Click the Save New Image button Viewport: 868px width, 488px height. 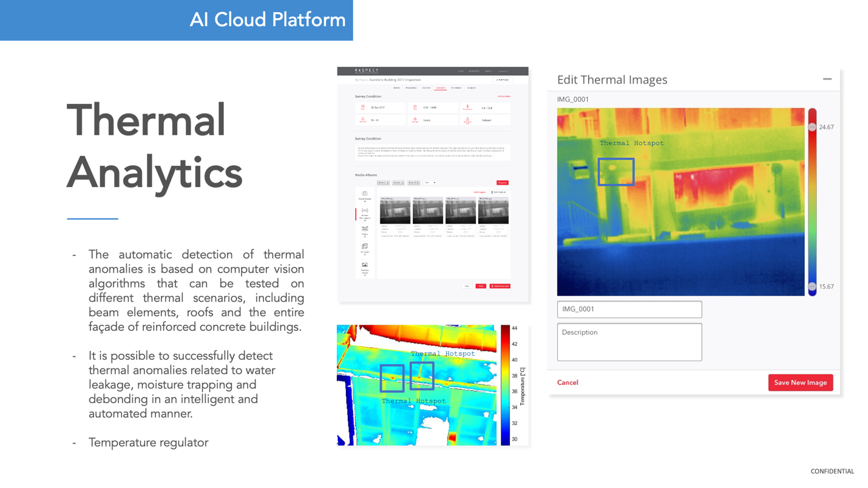800,382
